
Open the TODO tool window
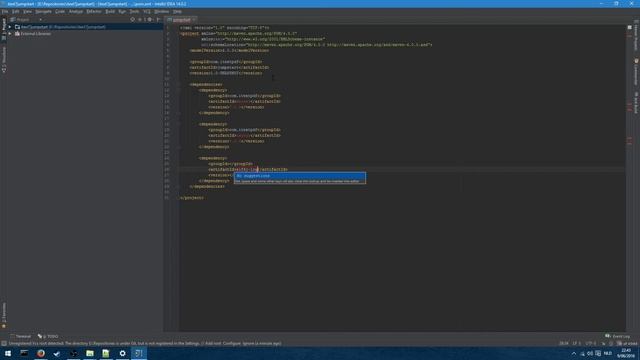click(48, 336)
